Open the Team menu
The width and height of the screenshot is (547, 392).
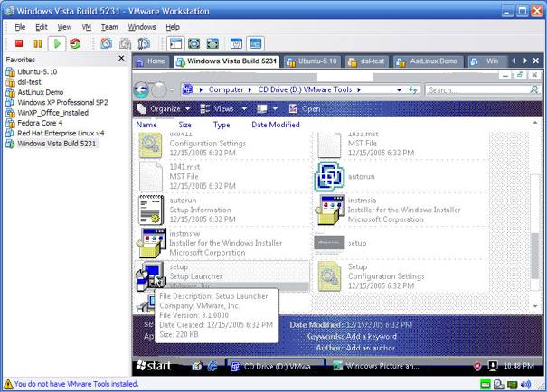click(x=109, y=27)
